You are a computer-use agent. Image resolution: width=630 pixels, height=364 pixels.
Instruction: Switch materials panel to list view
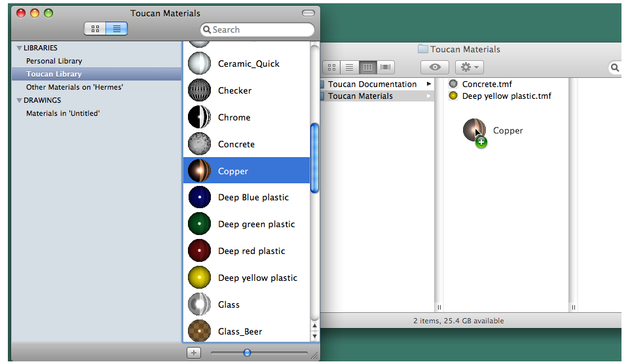[x=117, y=29]
